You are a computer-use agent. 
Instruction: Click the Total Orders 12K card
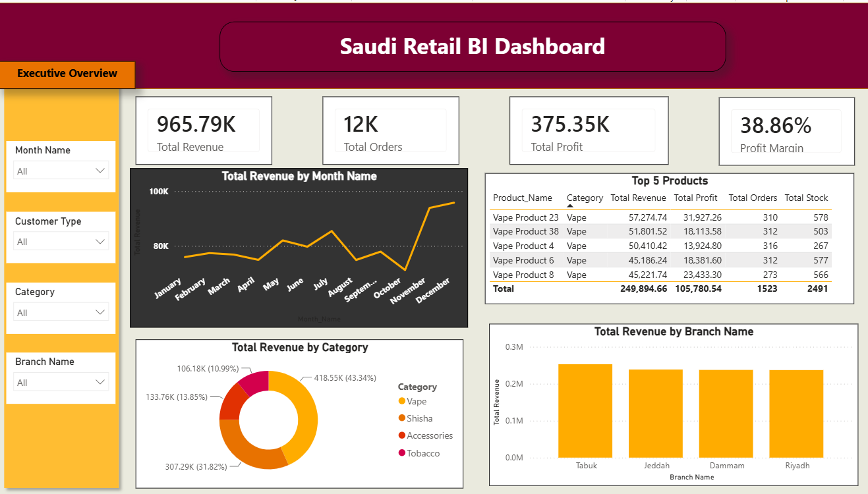pos(391,130)
